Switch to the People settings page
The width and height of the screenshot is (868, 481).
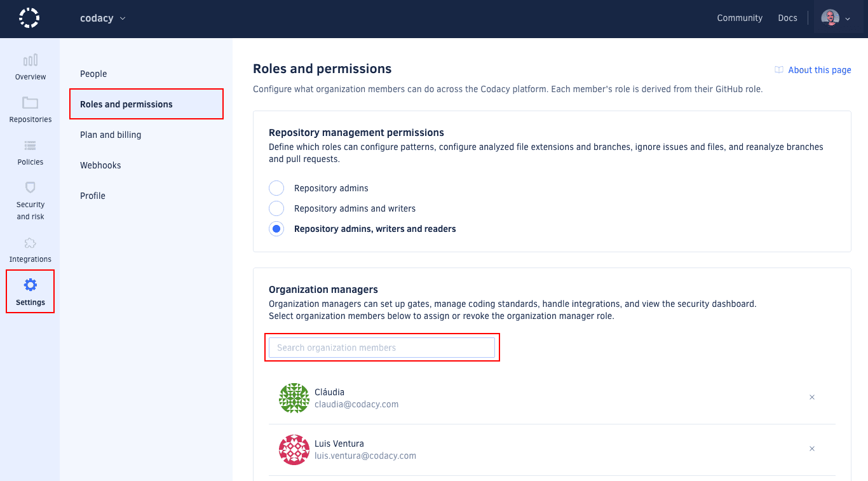coord(93,74)
